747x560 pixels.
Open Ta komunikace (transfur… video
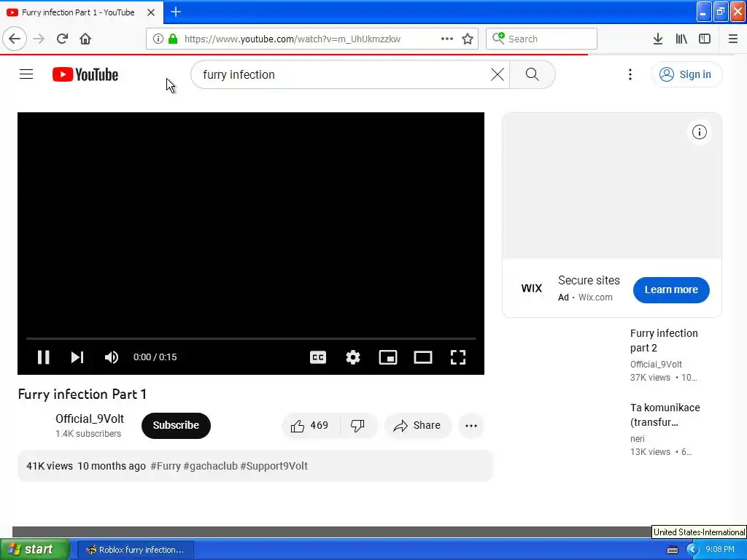coord(665,415)
